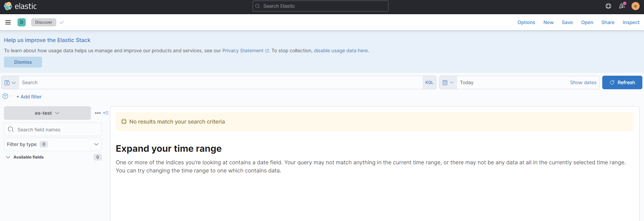Dismiss the usage data banner
This screenshot has height=221, width=644.
[x=23, y=62]
